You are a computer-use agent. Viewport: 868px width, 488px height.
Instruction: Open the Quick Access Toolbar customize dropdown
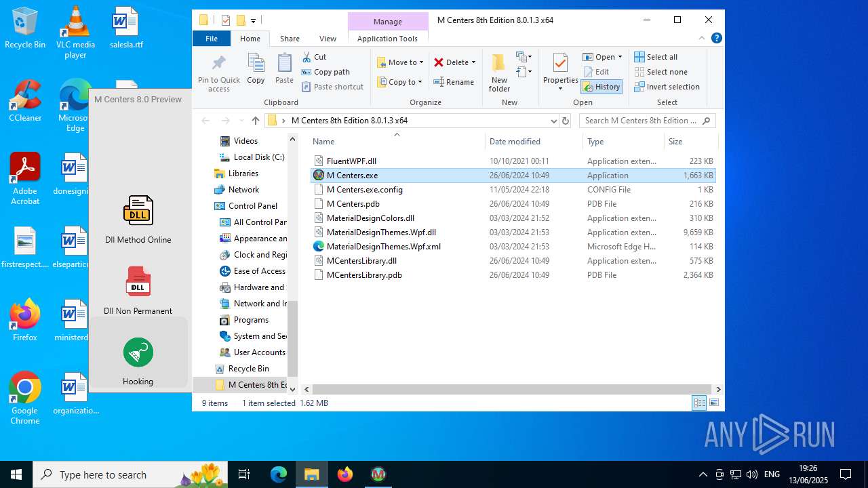tap(253, 20)
